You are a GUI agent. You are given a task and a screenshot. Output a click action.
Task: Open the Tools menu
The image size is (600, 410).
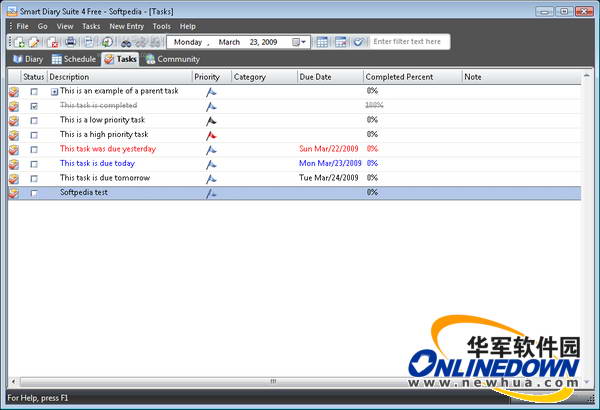(161, 26)
